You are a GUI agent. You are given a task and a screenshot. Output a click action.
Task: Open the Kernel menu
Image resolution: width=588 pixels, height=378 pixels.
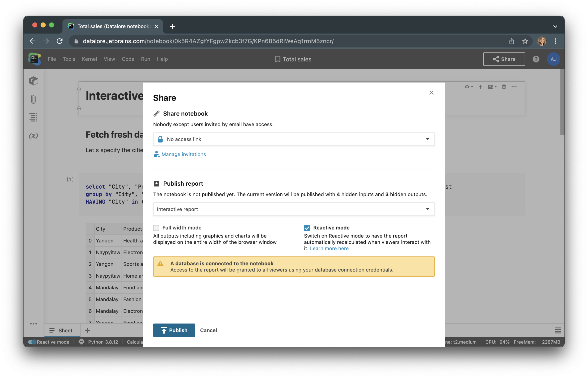pyautogui.click(x=89, y=59)
